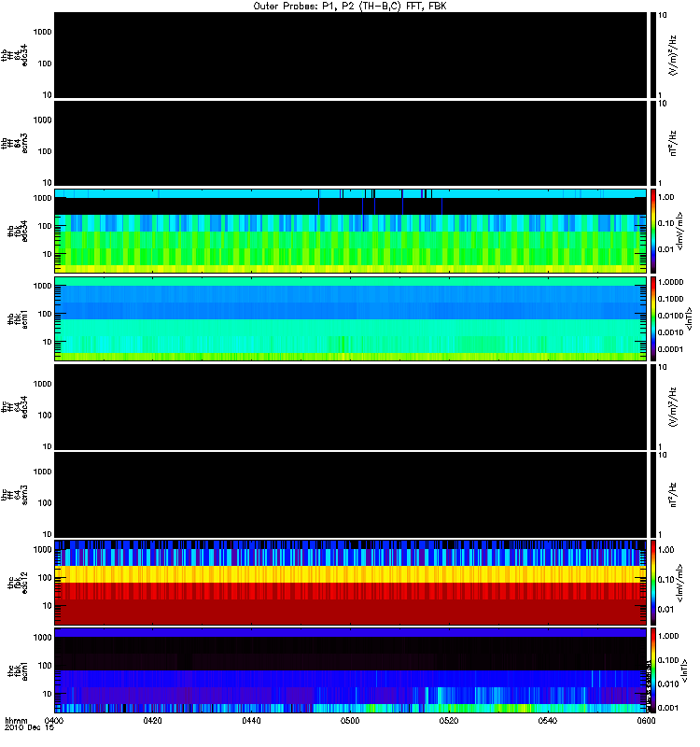The width and height of the screenshot is (700, 747).
Task: Click the black color bar of the top thb fff edc34 panel
Action: click(x=653, y=55)
